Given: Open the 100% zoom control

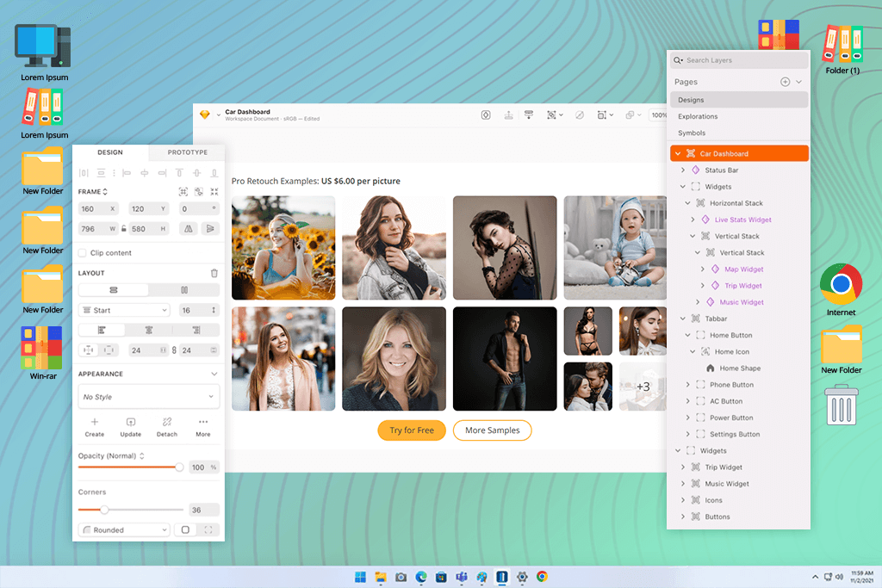Looking at the screenshot, I should tap(658, 115).
